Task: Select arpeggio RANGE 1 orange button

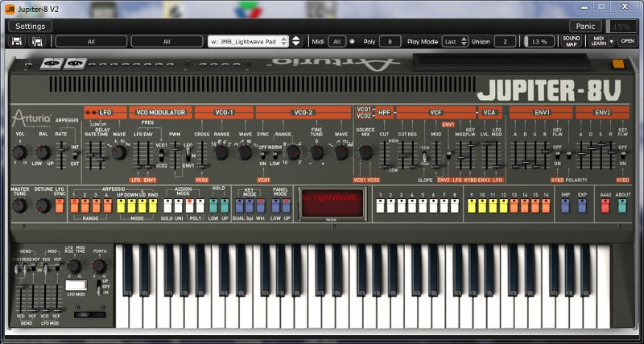Action: (x=75, y=206)
